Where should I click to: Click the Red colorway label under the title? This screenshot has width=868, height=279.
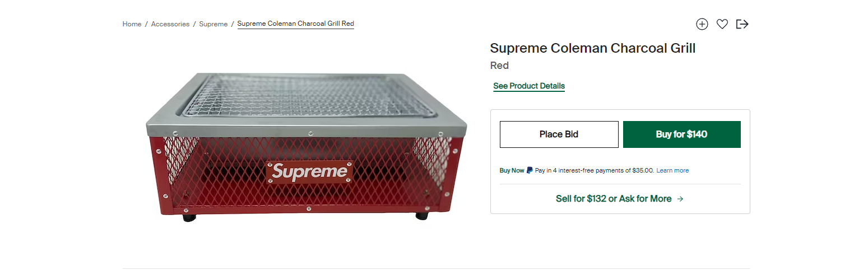pyautogui.click(x=499, y=66)
